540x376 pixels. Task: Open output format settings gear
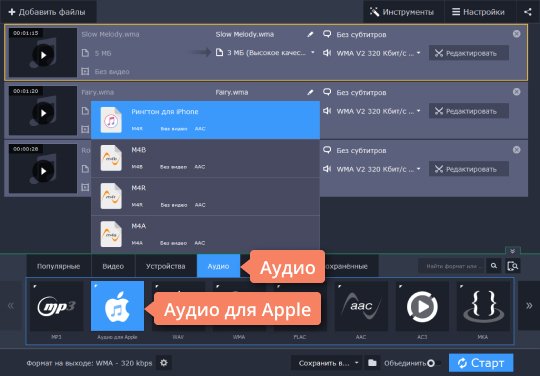click(164, 363)
